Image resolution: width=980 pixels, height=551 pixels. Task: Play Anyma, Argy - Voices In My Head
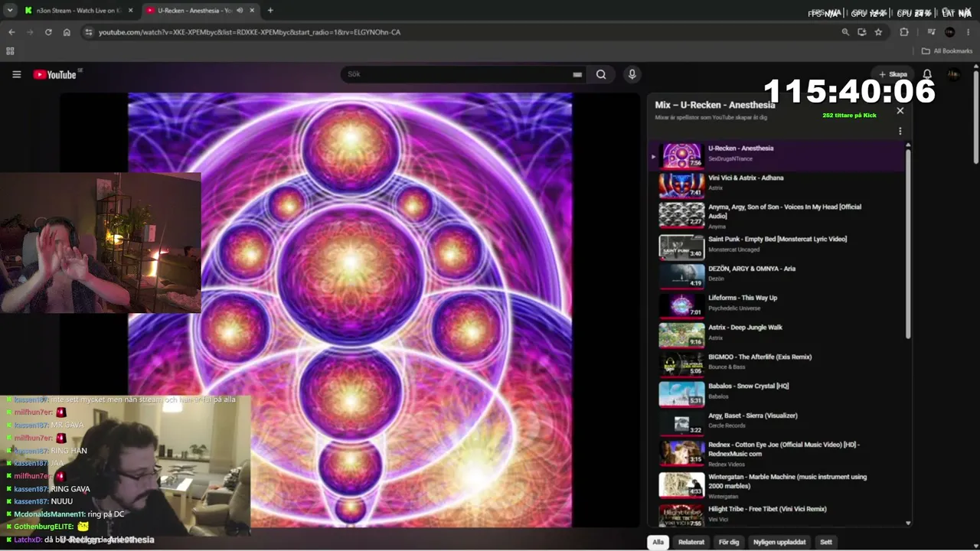777,216
